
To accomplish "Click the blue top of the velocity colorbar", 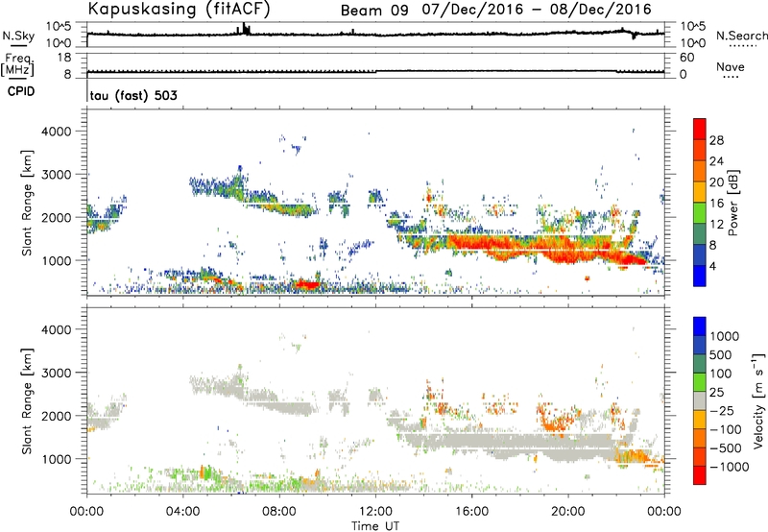I will [x=700, y=326].
